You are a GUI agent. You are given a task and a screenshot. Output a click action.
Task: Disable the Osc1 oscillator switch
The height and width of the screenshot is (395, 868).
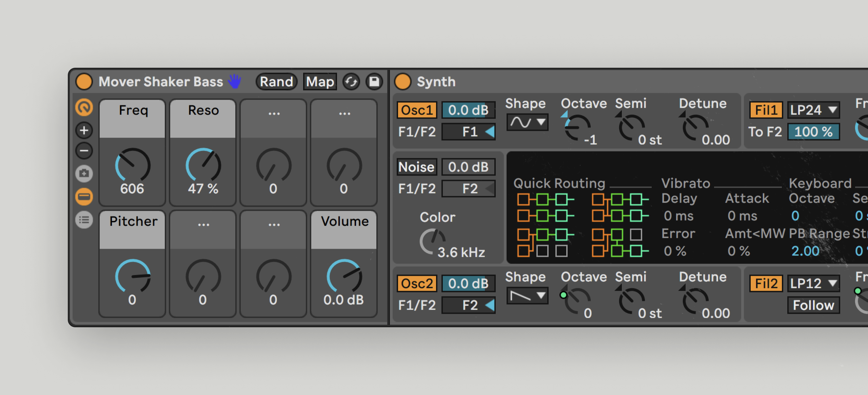tap(417, 110)
